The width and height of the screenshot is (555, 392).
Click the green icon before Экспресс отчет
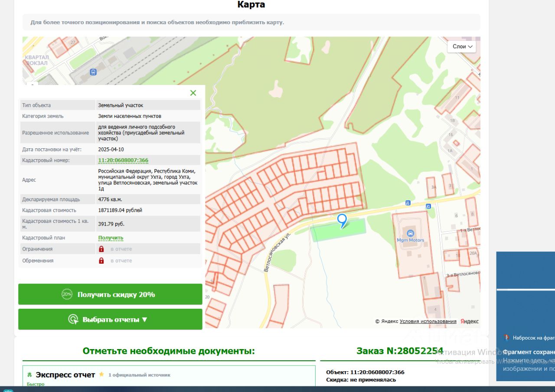coord(29,375)
